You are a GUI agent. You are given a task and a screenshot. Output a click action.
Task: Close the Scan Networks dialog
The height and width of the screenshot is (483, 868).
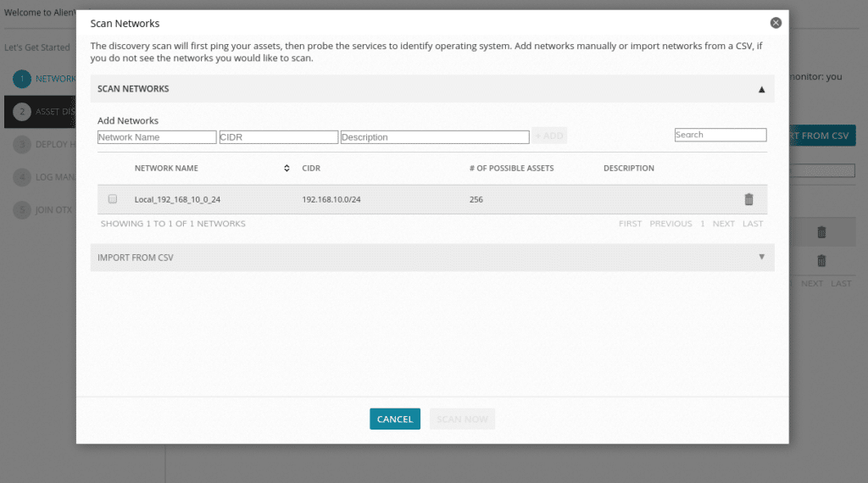(x=775, y=23)
